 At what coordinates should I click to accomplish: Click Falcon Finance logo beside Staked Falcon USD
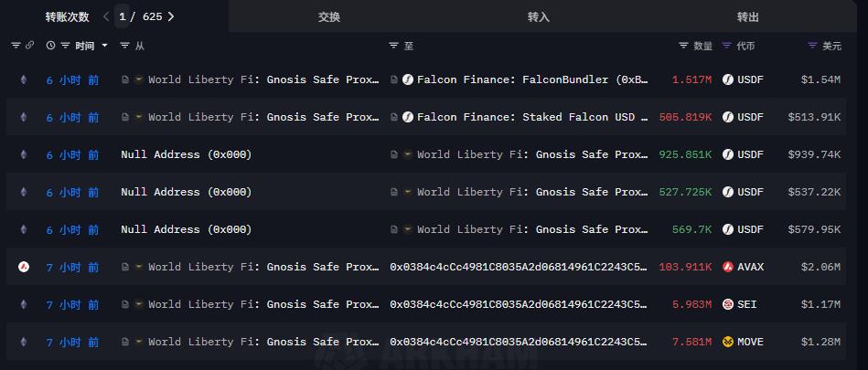[x=408, y=117]
